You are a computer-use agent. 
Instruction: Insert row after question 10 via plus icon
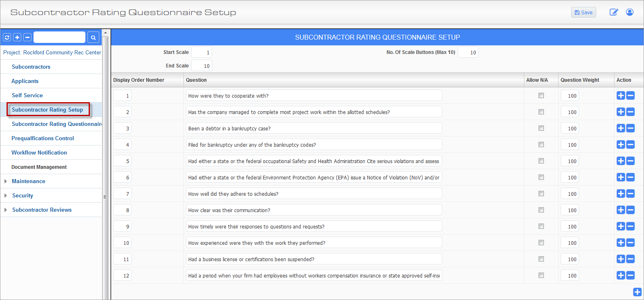tap(621, 243)
